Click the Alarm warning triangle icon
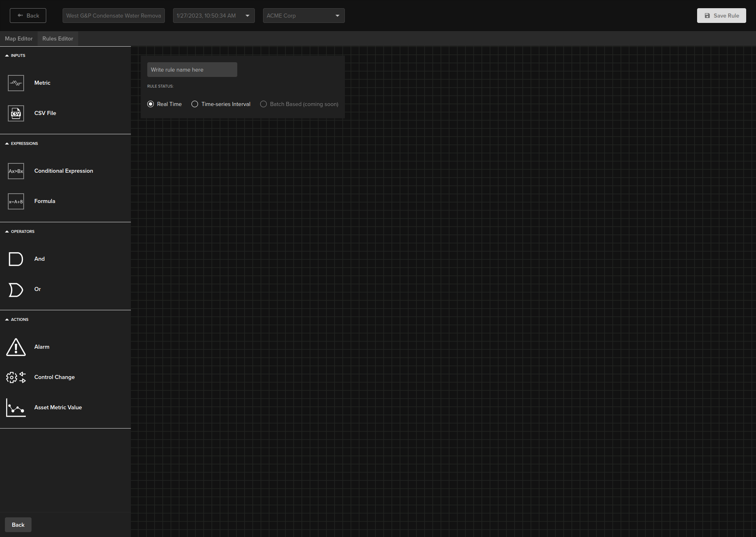756x537 pixels. [16, 347]
